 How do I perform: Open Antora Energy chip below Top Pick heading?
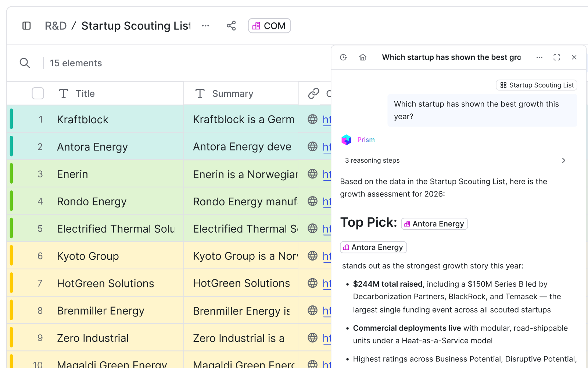point(373,247)
